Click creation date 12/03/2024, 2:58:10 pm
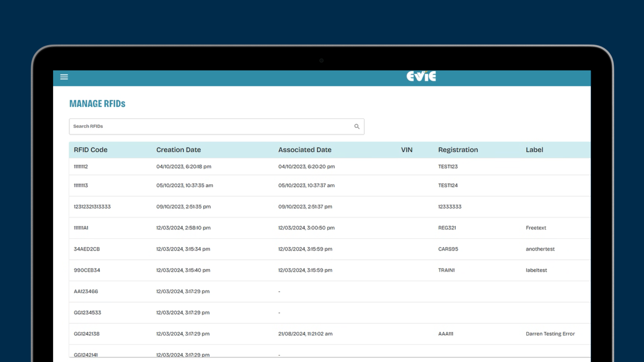This screenshot has width=644, height=362. tap(183, 228)
